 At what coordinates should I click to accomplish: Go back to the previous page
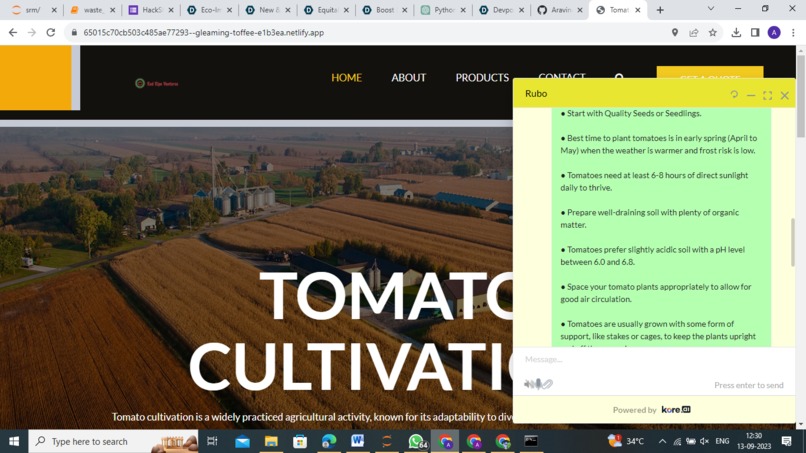(x=13, y=32)
